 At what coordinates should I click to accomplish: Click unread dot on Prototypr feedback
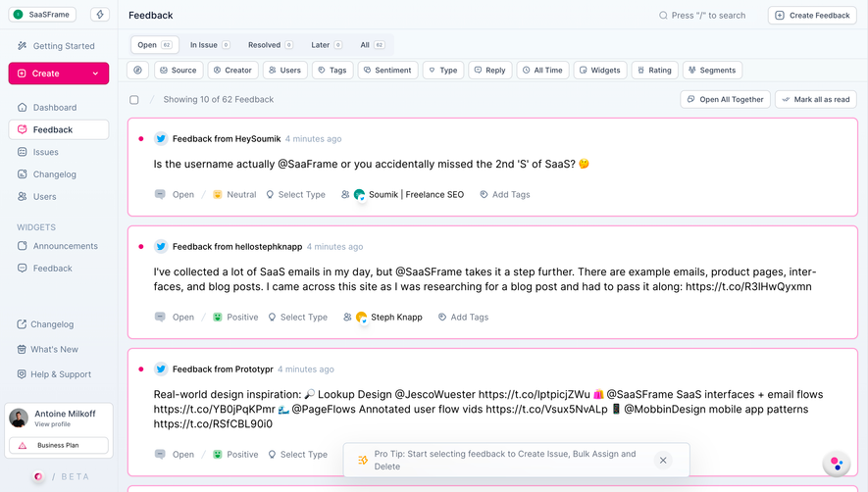tap(141, 369)
